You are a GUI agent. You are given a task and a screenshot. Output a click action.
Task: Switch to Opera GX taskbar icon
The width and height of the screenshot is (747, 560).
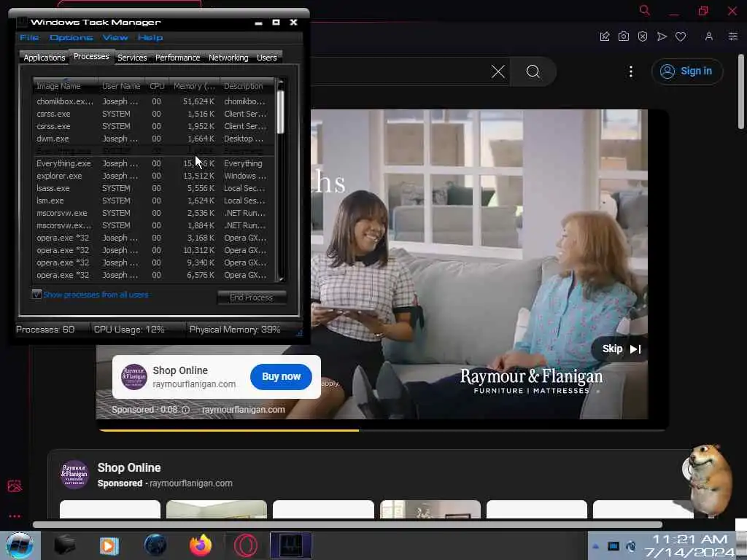click(246, 545)
